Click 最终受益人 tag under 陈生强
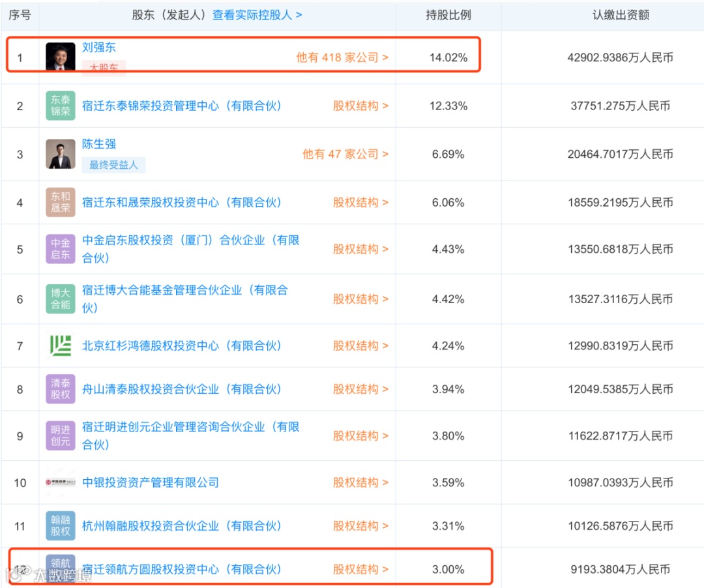 tap(113, 165)
